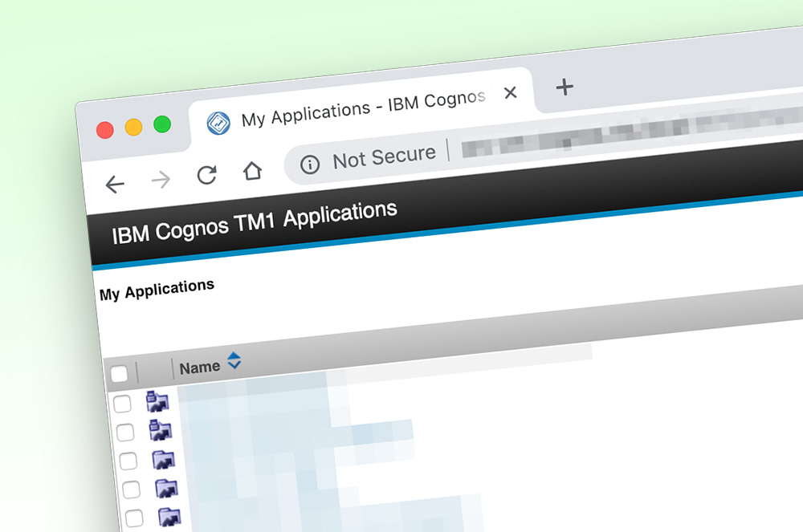Toggle the select-all checkbox in the header
803x532 pixels.
coord(120,373)
